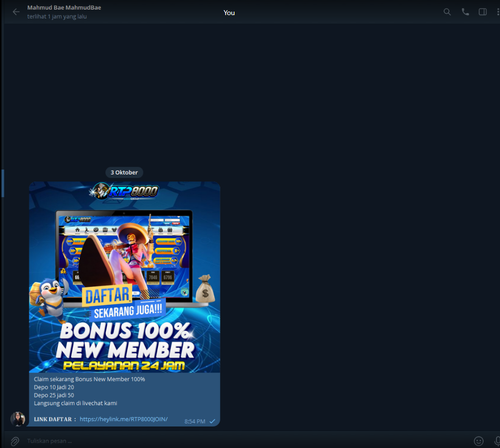Click the message read checkmark
Image resolution: width=500 pixels, height=448 pixels.
[212, 421]
